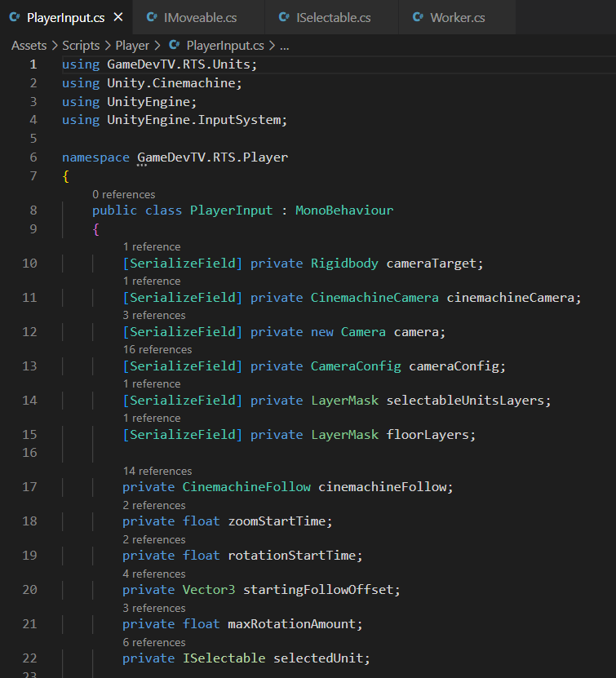Screen dimensions: 616x678
Task: Click the opening brace on line 7
Action: pos(66,176)
